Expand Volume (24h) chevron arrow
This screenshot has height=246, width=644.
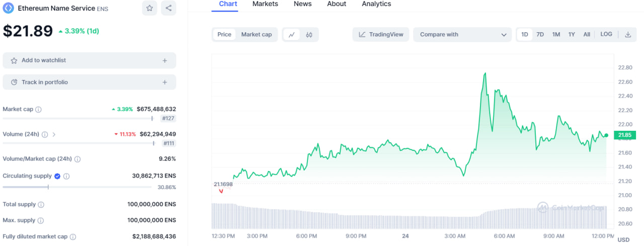[x=54, y=134]
